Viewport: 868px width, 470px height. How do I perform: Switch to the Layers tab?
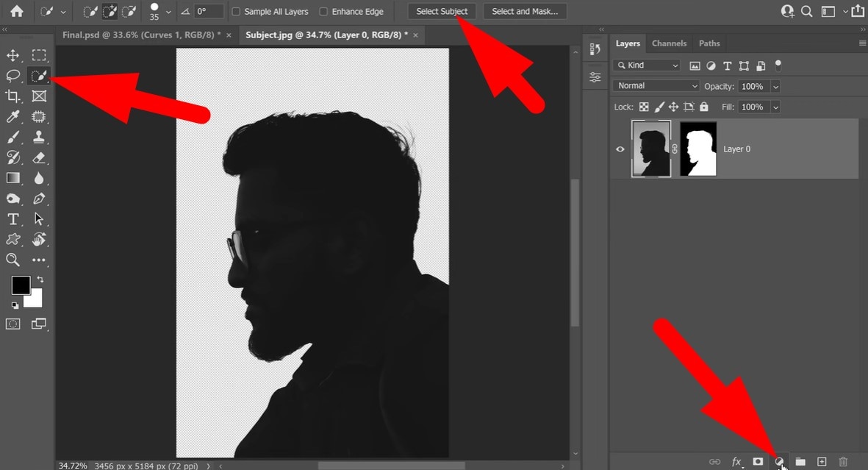click(x=628, y=43)
